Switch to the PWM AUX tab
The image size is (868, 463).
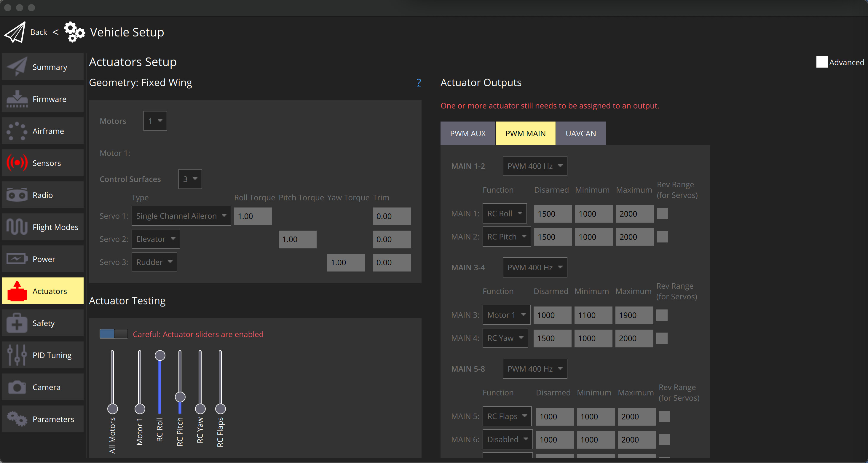coord(468,133)
